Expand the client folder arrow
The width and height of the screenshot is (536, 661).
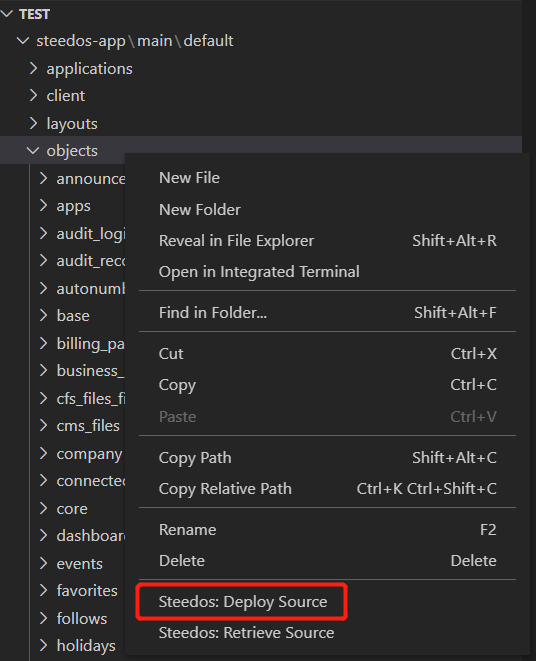tap(33, 96)
